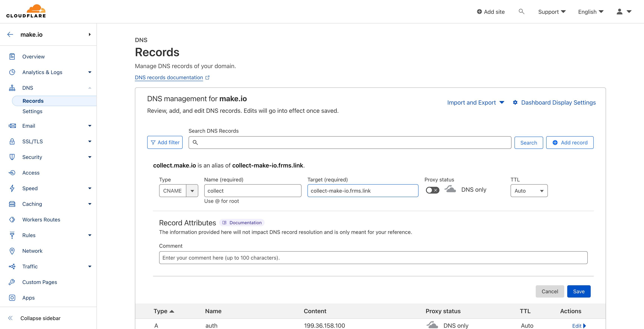644x329 pixels.
Task: Open the Support dropdown menu
Action: coord(552,12)
